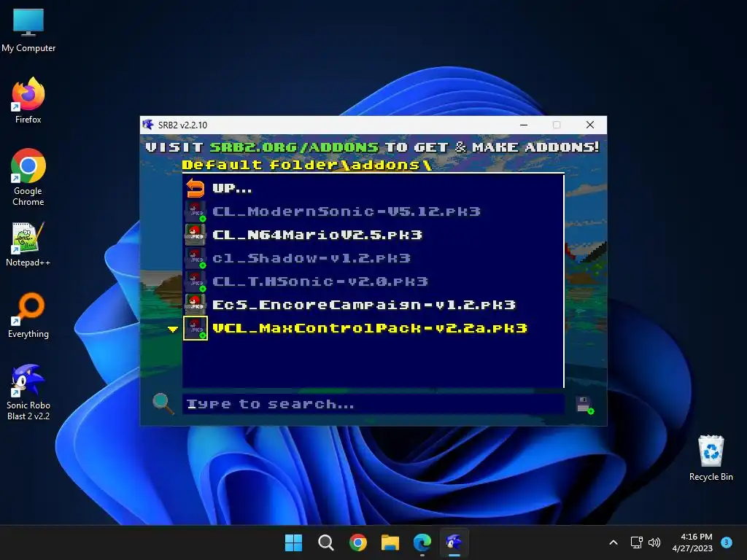
Task: Click the floppy disk save icon
Action: pyautogui.click(x=584, y=405)
